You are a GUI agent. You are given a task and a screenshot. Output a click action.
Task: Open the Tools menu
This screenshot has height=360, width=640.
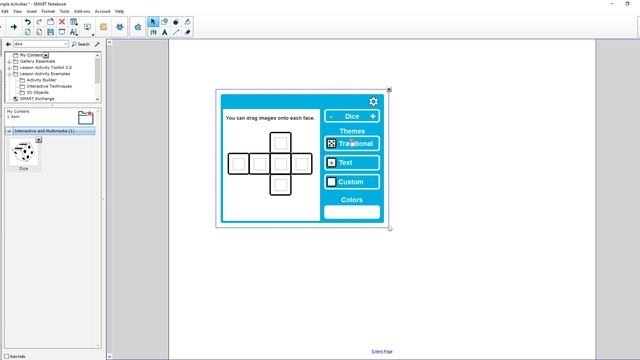click(x=64, y=11)
